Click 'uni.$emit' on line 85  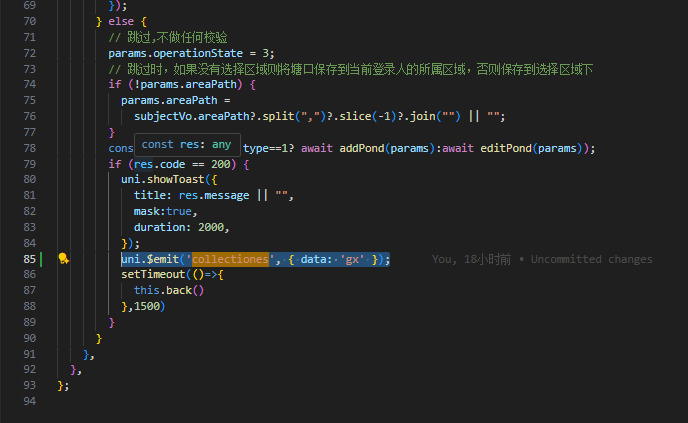(x=150, y=259)
